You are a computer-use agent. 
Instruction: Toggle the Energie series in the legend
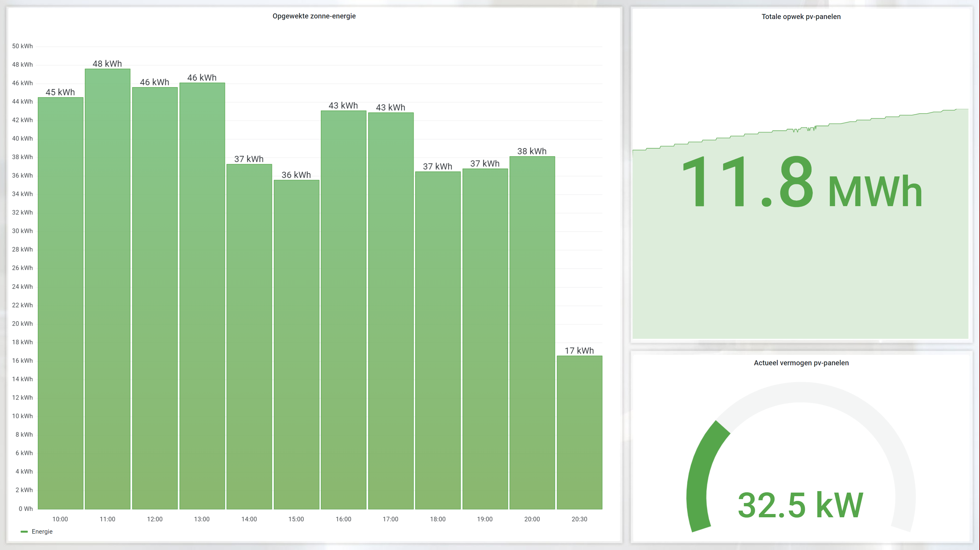coord(42,531)
